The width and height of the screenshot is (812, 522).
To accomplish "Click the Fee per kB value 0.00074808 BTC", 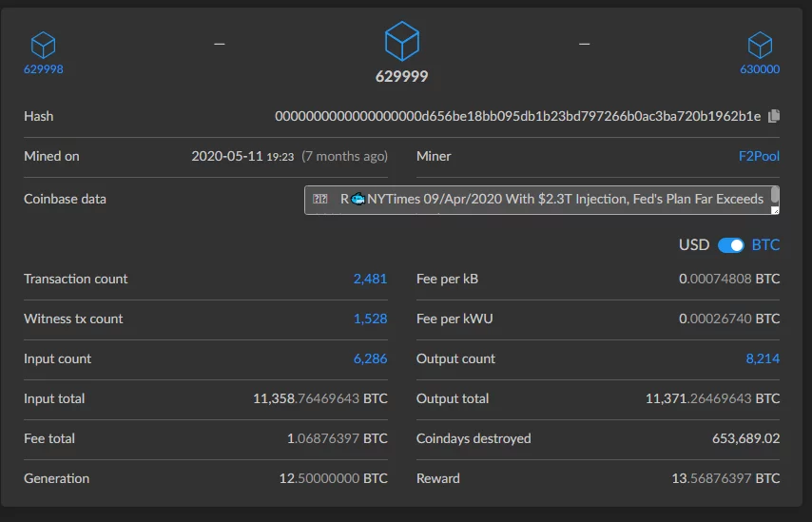I will pyautogui.click(x=729, y=280).
